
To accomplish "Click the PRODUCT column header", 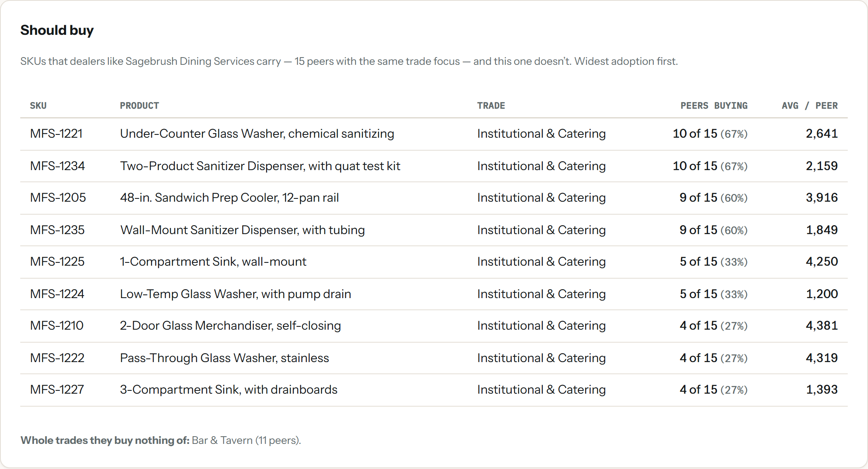I will pyautogui.click(x=139, y=106).
